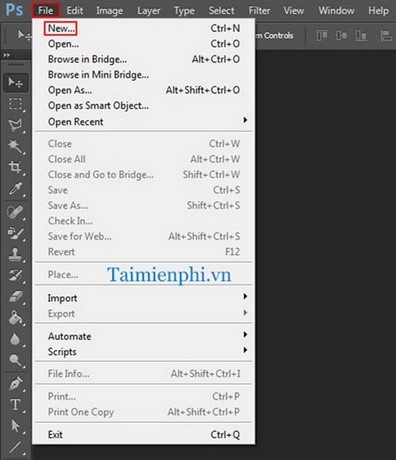
Task: Click the greyed-out Print One Copy entry
Action: point(144,412)
